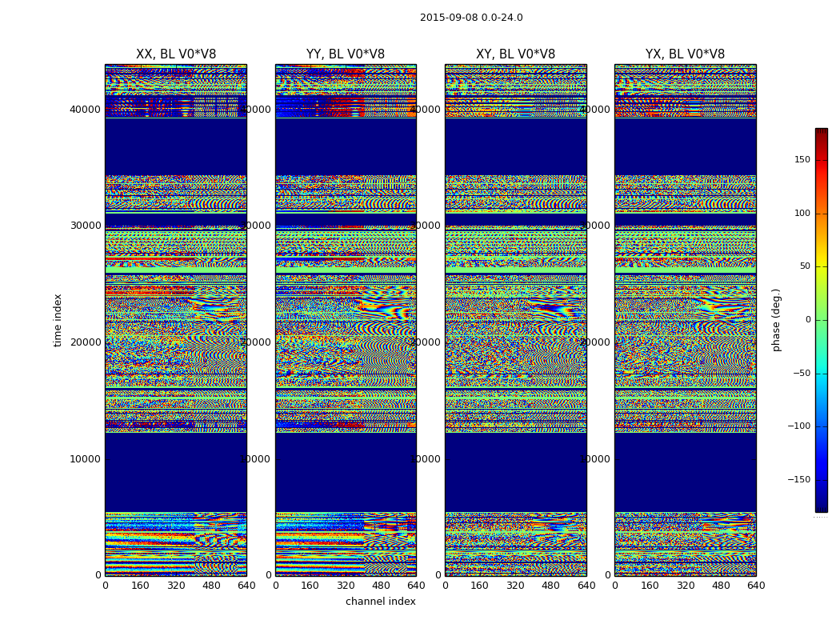Click the 'channel index' x-axis label
Viewport: 840px width, 640px height.
click(380, 602)
